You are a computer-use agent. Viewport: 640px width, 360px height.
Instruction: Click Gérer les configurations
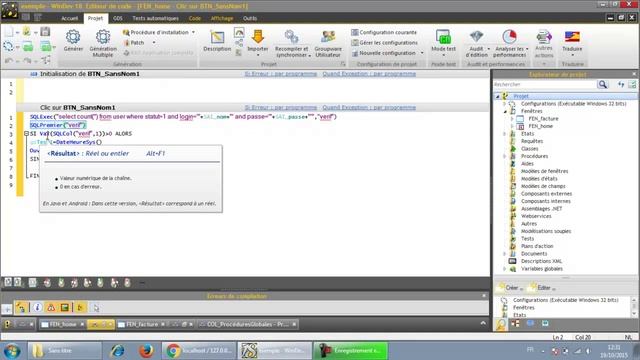pyautogui.click(x=384, y=42)
